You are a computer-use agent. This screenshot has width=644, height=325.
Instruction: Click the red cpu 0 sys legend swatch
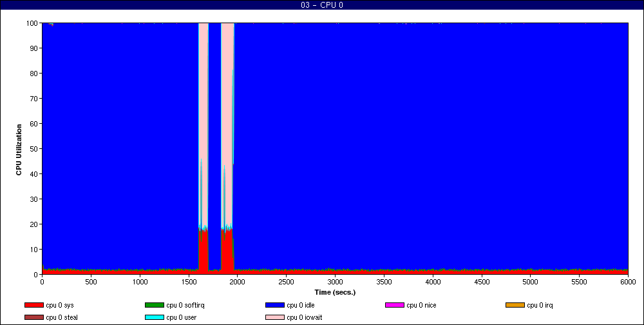click(x=34, y=305)
